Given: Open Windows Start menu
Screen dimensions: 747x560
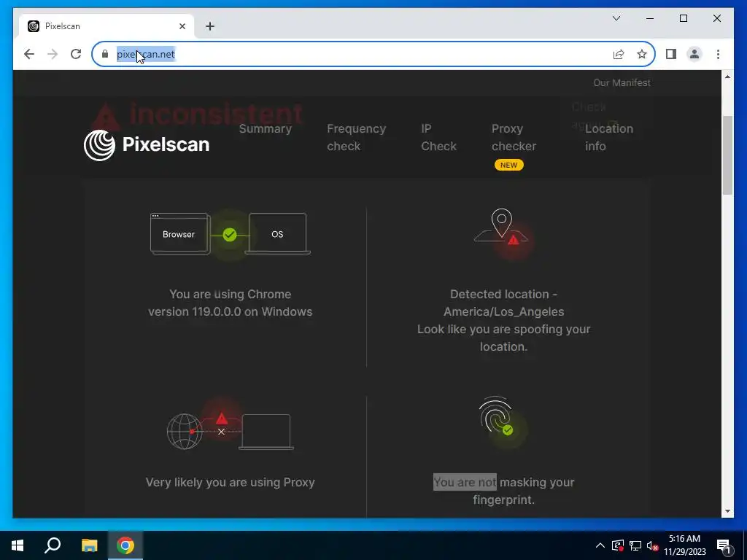Looking at the screenshot, I should [18, 545].
